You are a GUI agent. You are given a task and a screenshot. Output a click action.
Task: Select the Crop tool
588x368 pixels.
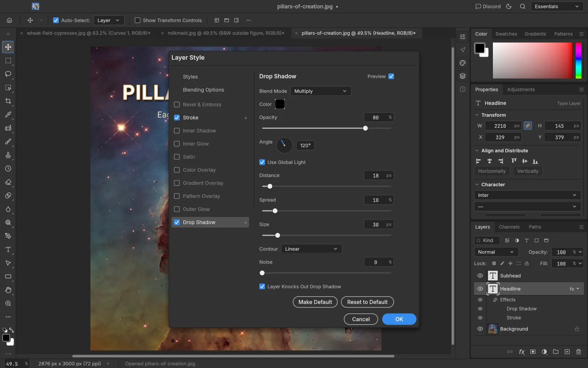pos(8,101)
